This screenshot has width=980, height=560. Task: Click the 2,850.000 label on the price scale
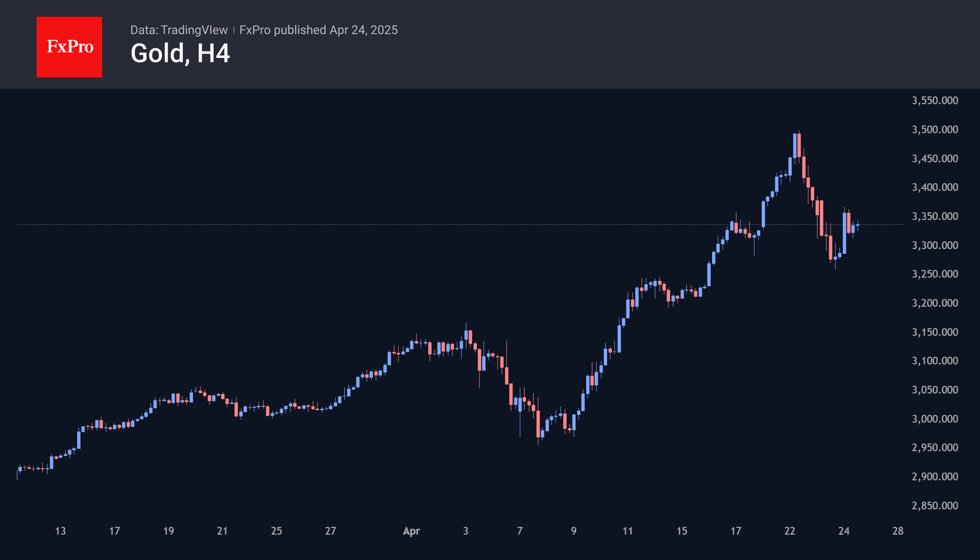tap(935, 506)
